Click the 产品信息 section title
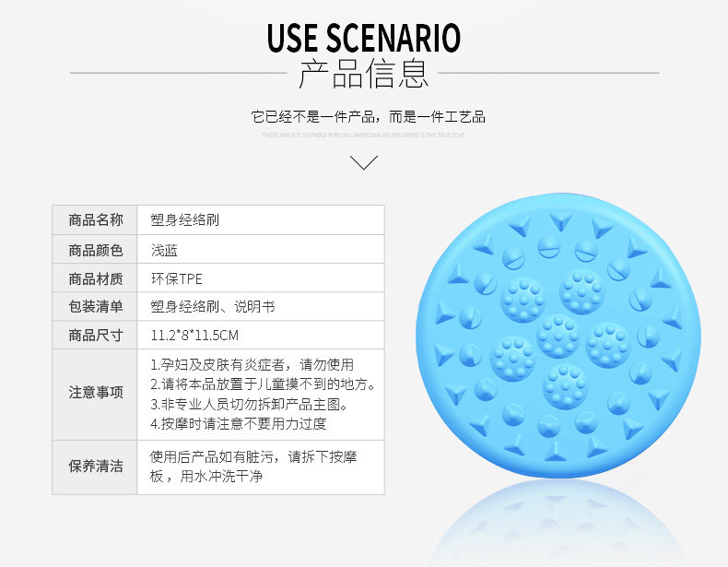The image size is (728, 567). [x=364, y=74]
